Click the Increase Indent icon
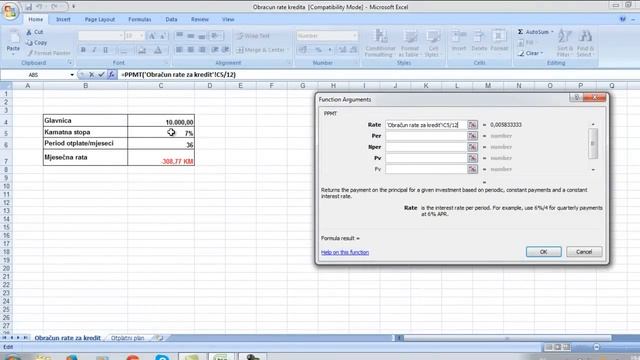Image resolution: width=640 pixels, height=360 pixels. (226, 50)
